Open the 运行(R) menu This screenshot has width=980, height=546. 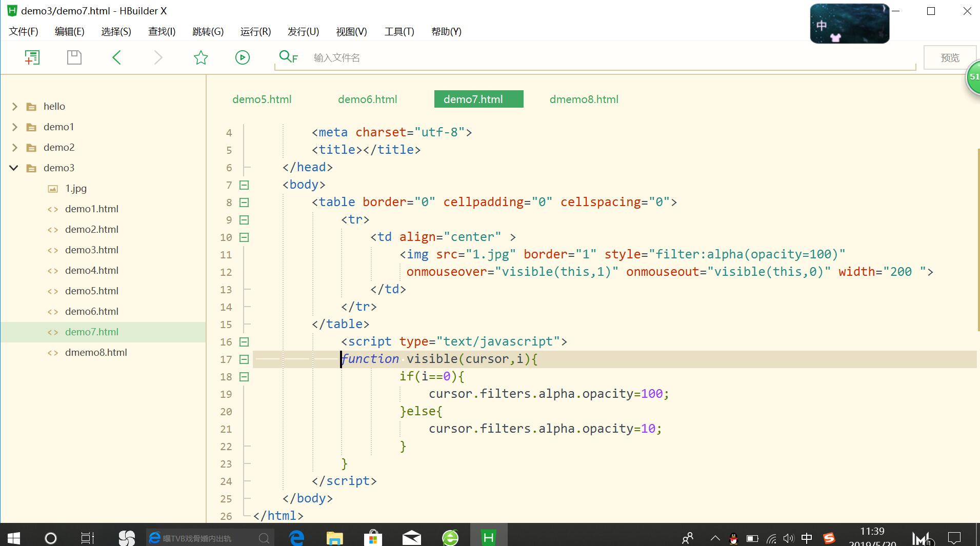[x=255, y=32]
